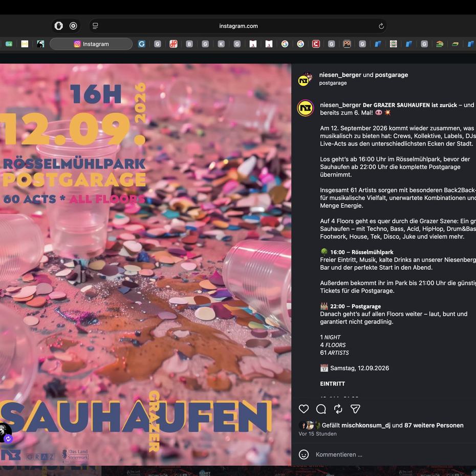Viewport: 476px width, 476px height.
Task: Click the Vor 15 Stunden timestamp
Action: click(x=317, y=434)
